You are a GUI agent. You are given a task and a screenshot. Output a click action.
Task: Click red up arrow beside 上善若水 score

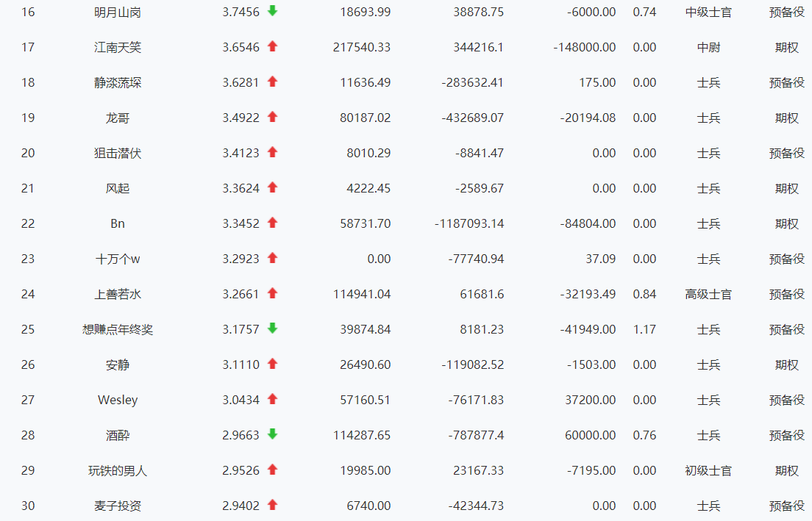272,293
